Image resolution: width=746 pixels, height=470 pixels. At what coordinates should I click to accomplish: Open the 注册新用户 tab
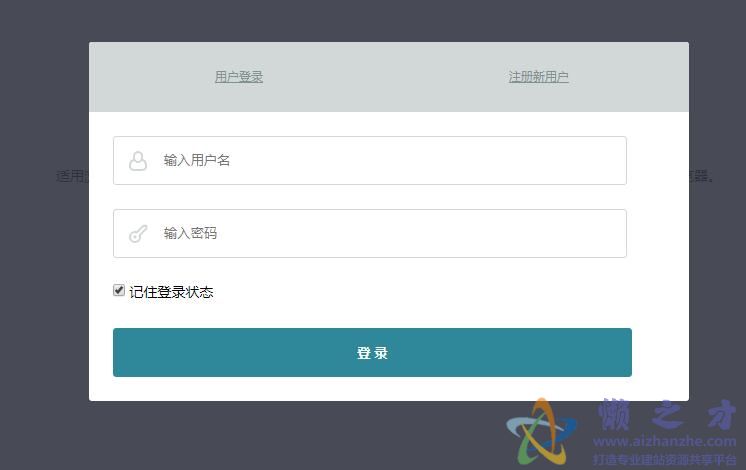tap(538, 77)
